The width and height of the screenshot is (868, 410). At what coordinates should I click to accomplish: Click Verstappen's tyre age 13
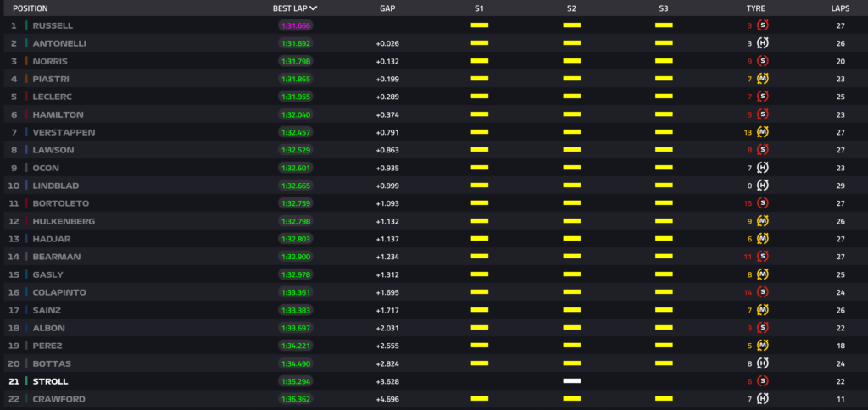tap(748, 132)
